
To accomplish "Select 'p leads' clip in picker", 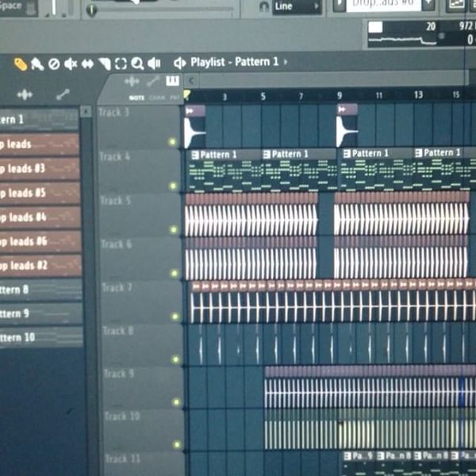I will (39, 144).
